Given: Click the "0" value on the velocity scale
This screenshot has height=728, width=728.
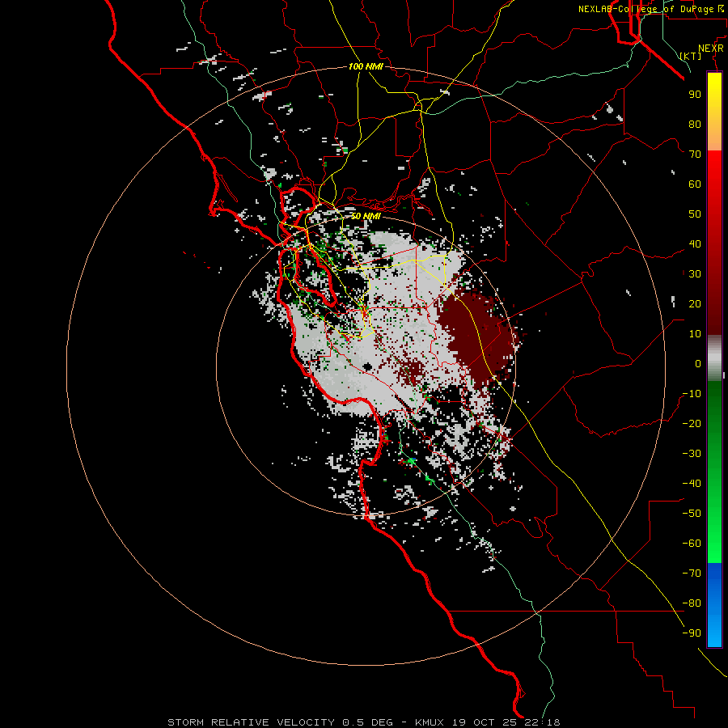Looking at the screenshot, I should pyautogui.click(x=698, y=363).
